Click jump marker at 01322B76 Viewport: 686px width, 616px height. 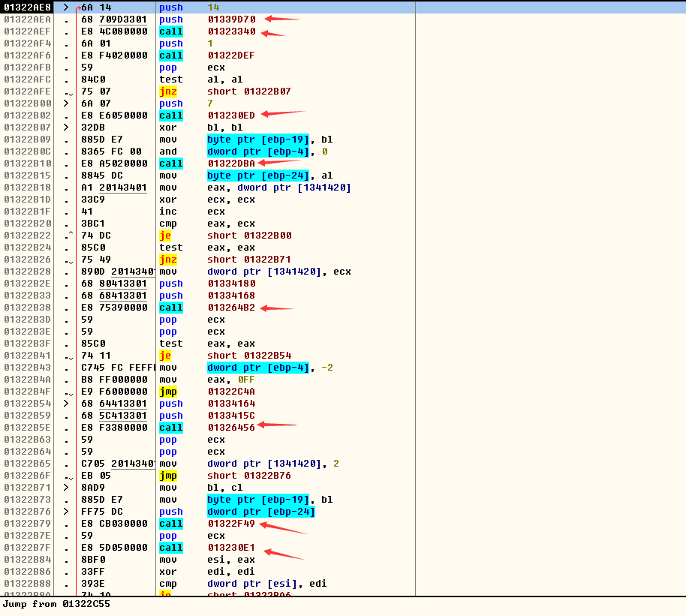[66, 512]
